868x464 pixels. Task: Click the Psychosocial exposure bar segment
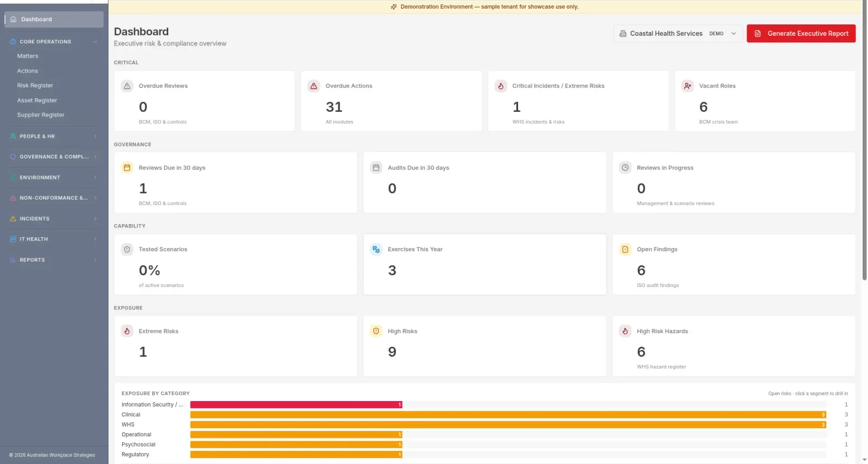pos(296,444)
